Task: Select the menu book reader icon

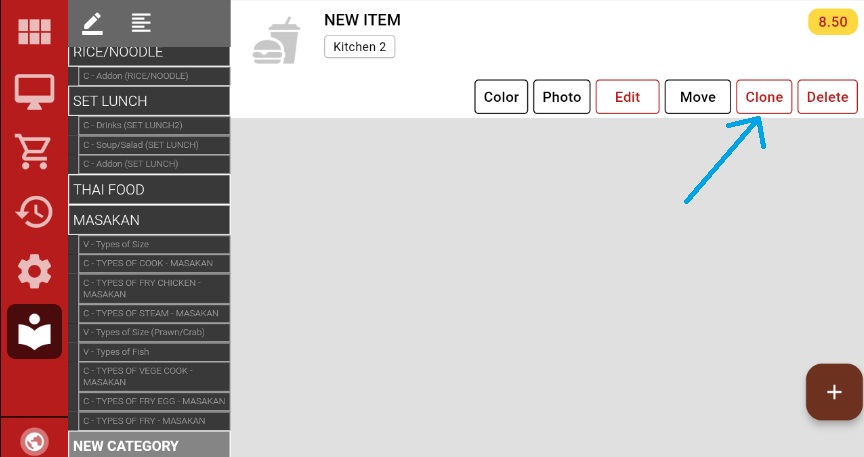Action: (34, 332)
